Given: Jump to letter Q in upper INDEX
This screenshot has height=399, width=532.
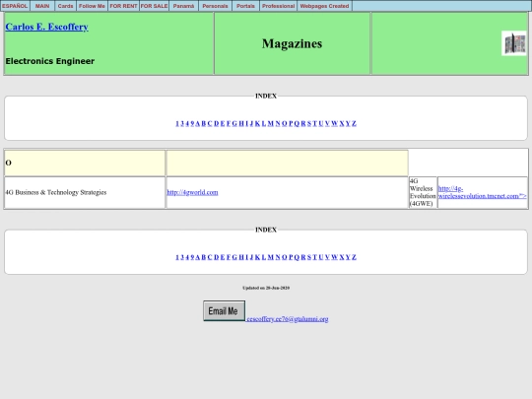Looking at the screenshot, I should coord(297,123).
